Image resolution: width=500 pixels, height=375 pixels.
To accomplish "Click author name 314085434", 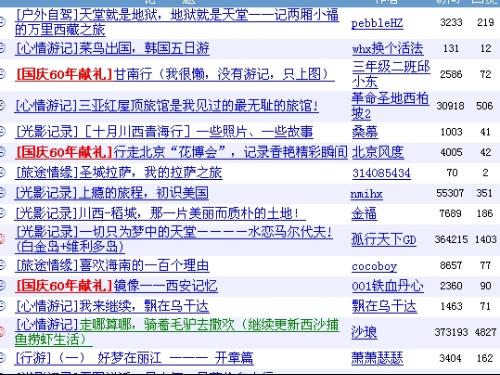I will pyautogui.click(x=381, y=173).
